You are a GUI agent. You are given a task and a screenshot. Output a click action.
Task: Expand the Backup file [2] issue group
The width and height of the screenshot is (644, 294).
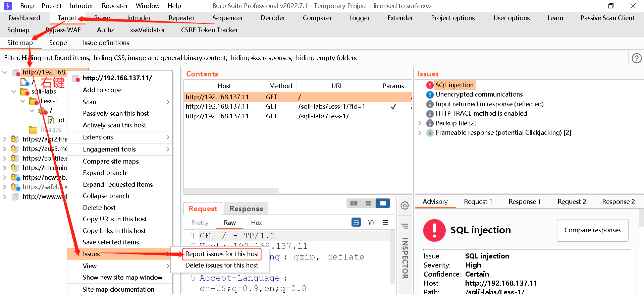click(420, 123)
